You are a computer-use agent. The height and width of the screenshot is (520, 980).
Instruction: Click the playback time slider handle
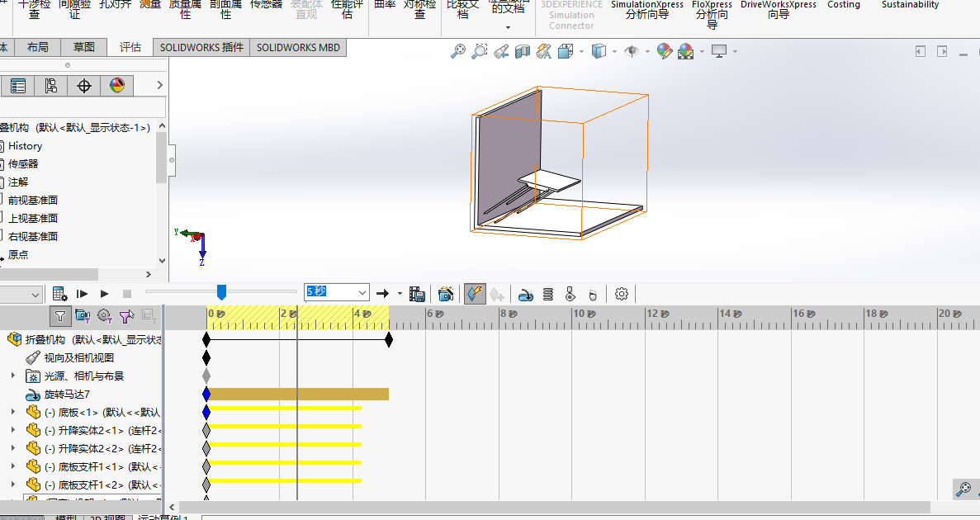[x=221, y=291]
